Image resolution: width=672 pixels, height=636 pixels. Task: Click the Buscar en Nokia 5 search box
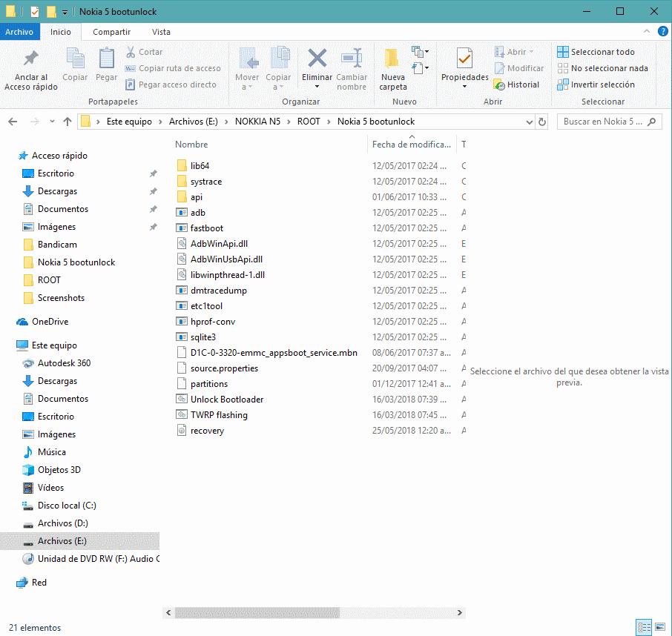point(609,122)
